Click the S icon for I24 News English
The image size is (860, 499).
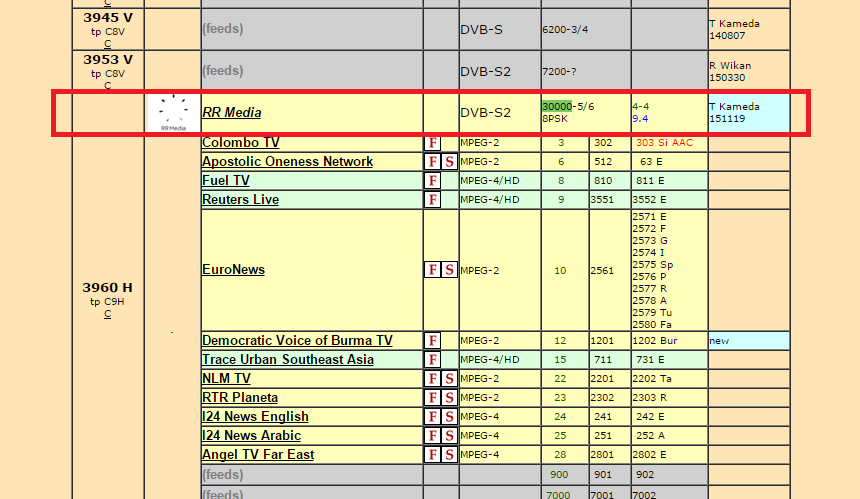(449, 417)
